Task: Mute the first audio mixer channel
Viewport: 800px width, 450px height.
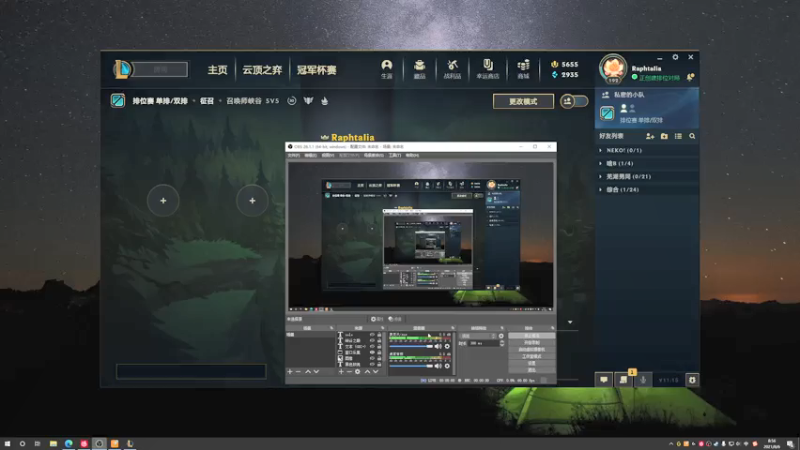Action: tap(438, 346)
